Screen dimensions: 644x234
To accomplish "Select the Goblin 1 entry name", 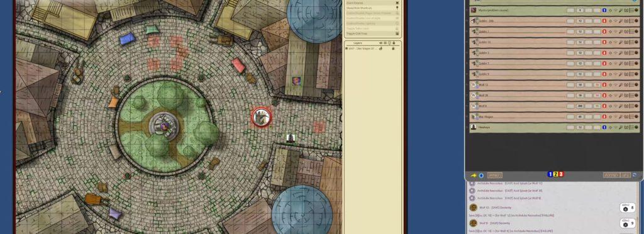I will [x=484, y=31].
